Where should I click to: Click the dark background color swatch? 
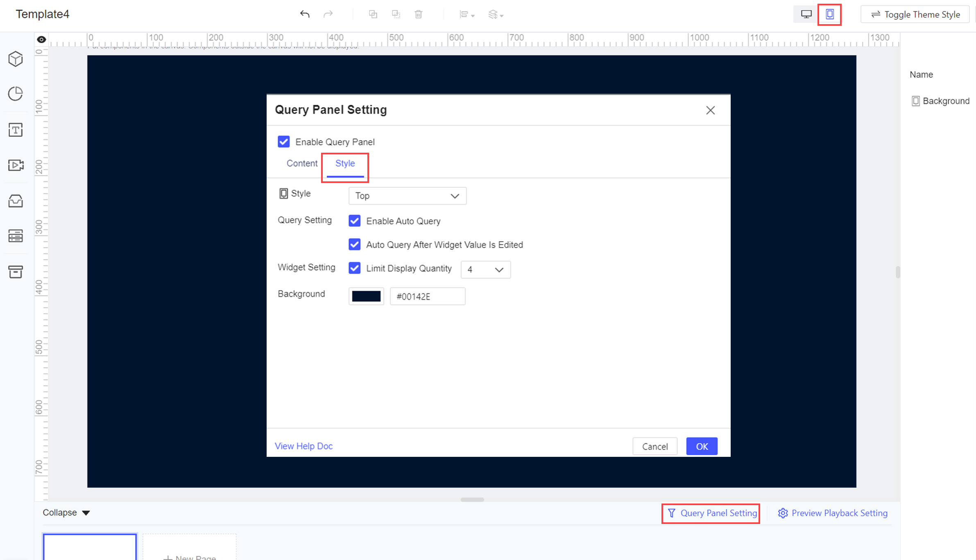tap(366, 296)
